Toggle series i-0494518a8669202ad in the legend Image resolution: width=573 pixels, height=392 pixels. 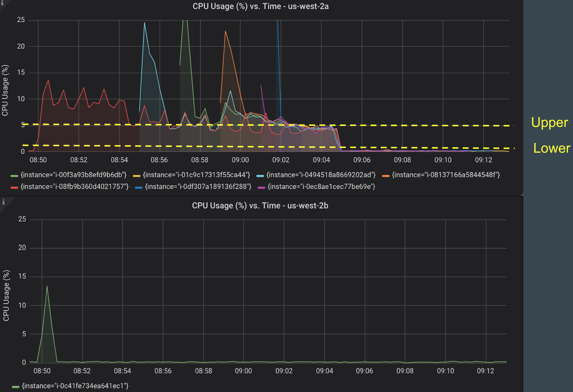321,175
